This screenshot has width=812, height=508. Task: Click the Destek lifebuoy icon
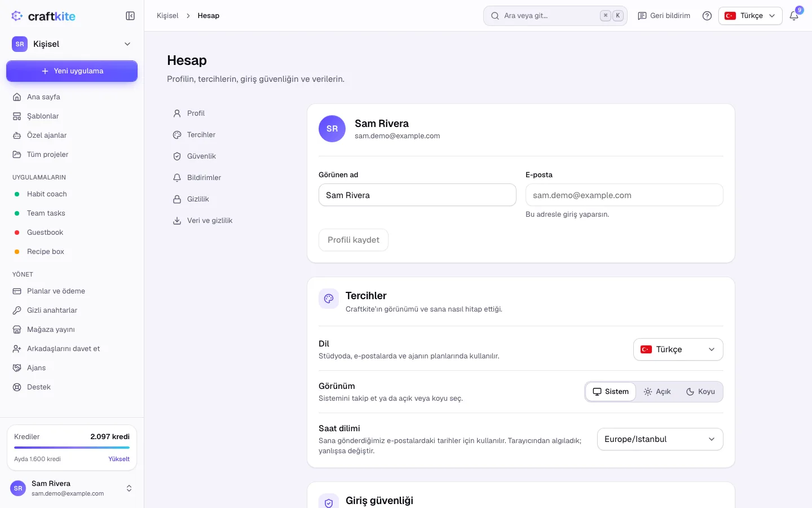(17, 387)
